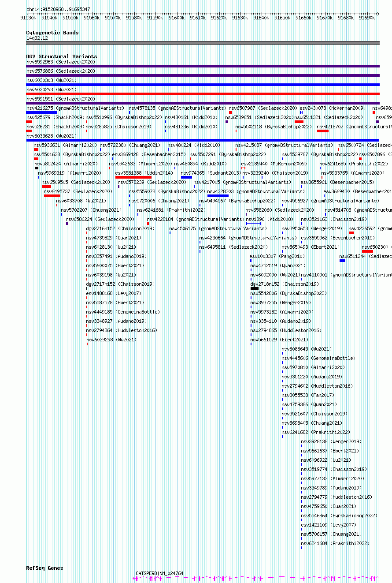
Task: Open nsv525679 (Shaikh2009) label
Action: (55, 117)
